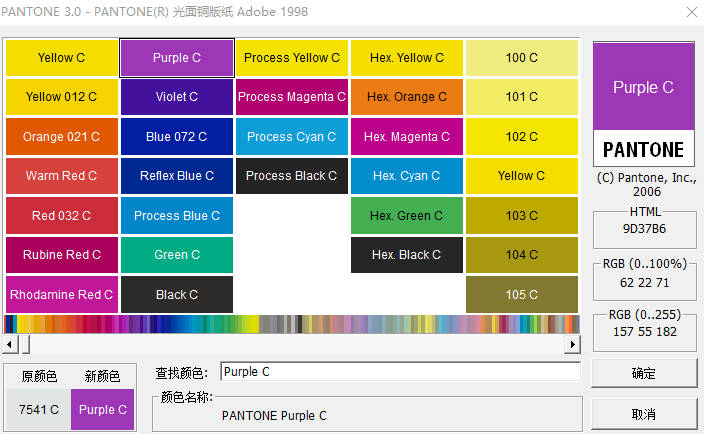Select the Reflex Blue C swatch
The image size is (704, 434).
[x=177, y=176]
